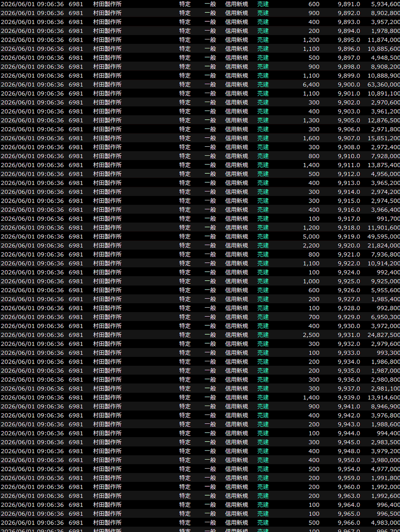Image resolution: width=400 pixels, height=532 pixels.
Task: Select price 9,935.0
Action: (x=349, y=371)
